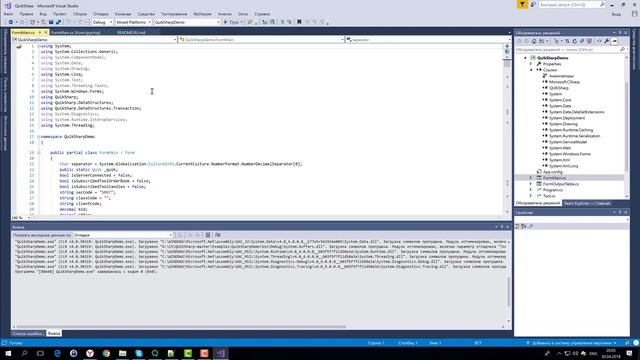Click the Visual Studio taskbar icon
This screenshot has width=640, height=360.
[x=220, y=353]
